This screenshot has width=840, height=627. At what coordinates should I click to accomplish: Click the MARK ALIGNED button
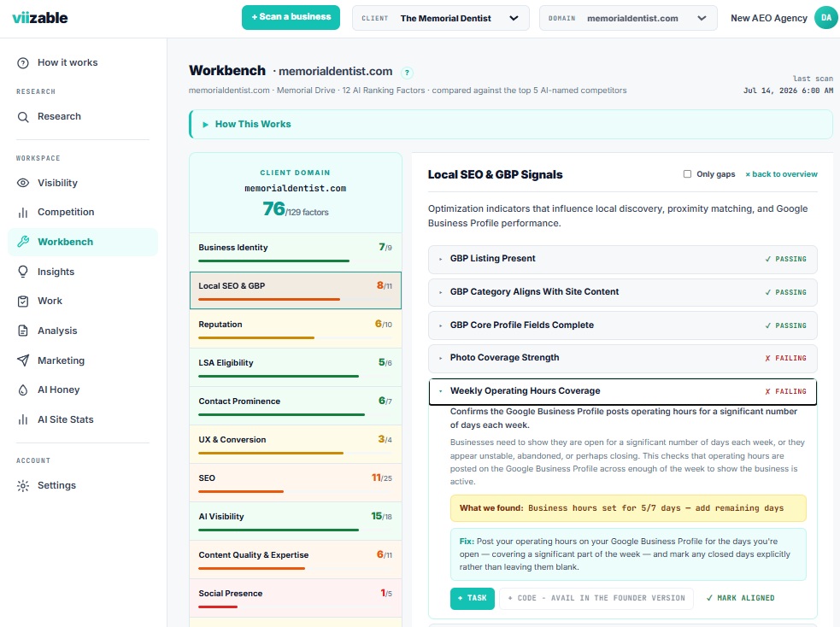click(x=740, y=598)
